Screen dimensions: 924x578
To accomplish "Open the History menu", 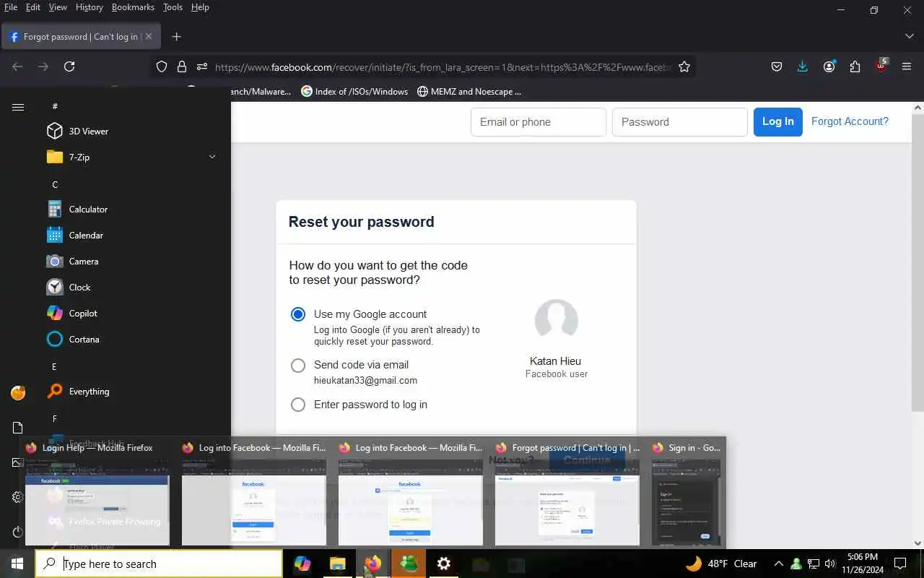I will 89,7.
